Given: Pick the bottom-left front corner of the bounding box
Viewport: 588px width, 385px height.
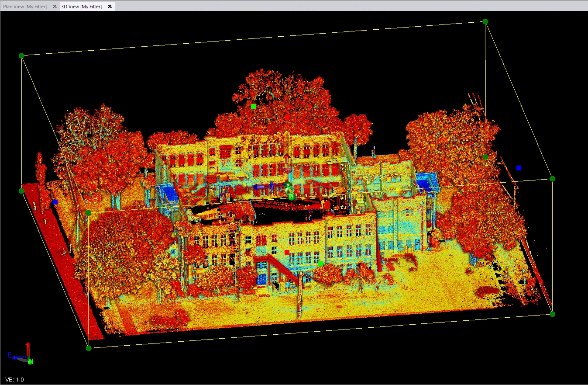Looking at the screenshot, I should click(89, 348).
